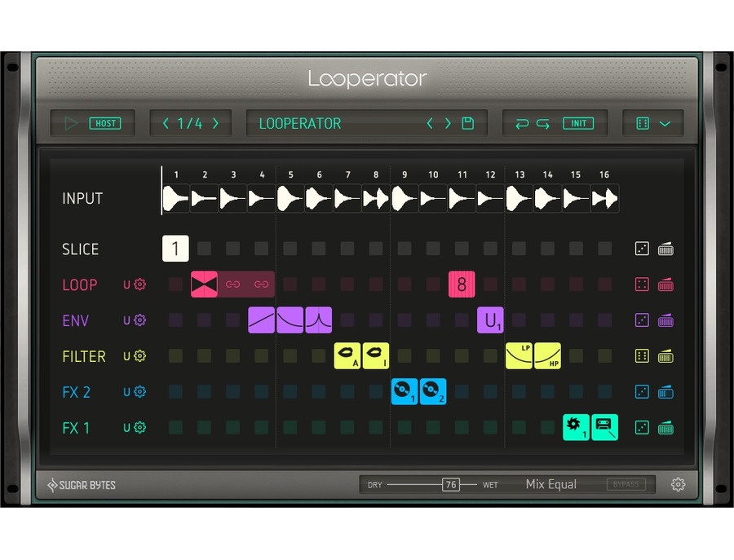Image resolution: width=734 pixels, height=560 pixels.
Task: Open FX 1 row settings gear
Action: click(x=140, y=427)
